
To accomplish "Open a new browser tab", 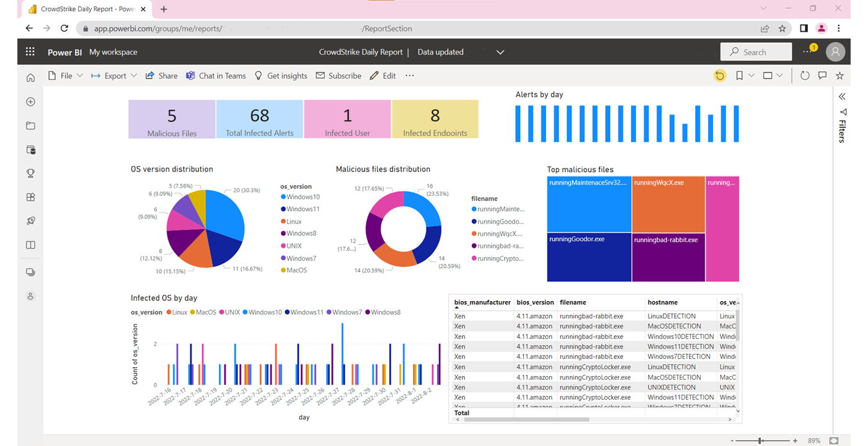I will point(164,9).
